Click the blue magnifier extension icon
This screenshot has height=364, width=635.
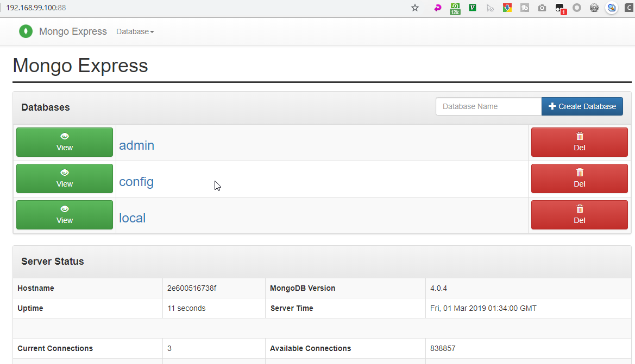pyautogui.click(x=612, y=8)
